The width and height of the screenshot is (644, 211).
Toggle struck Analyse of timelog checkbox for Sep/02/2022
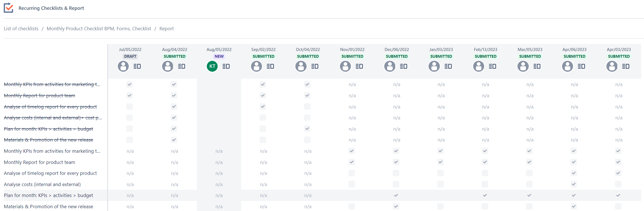tap(263, 106)
